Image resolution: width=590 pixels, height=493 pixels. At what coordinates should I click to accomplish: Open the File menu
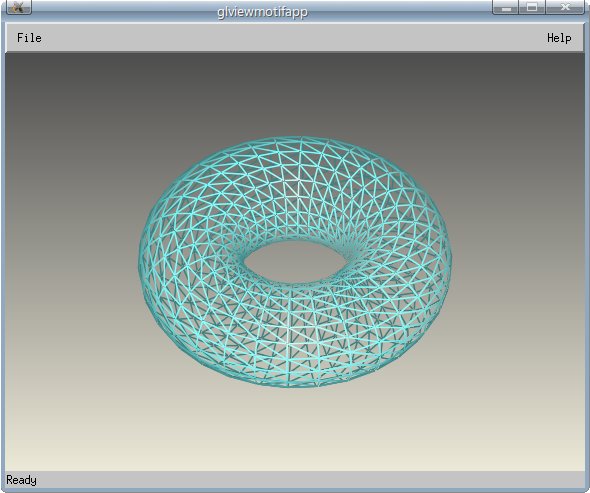29,38
